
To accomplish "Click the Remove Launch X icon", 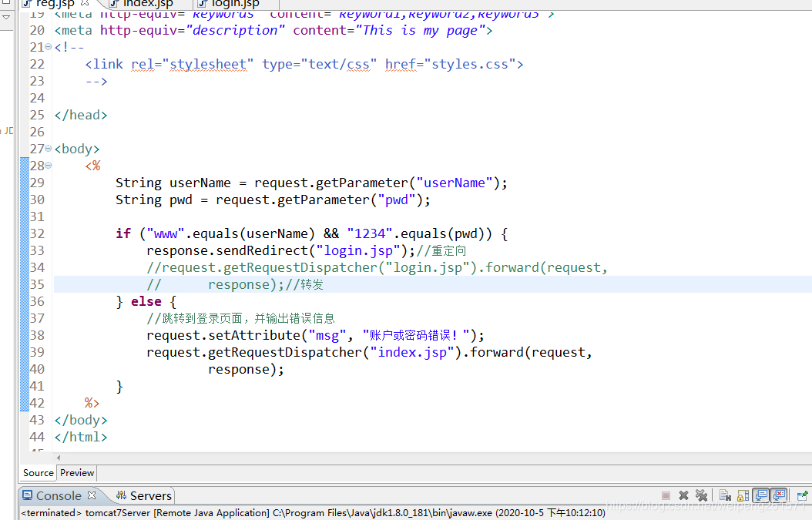I will coord(683,495).
